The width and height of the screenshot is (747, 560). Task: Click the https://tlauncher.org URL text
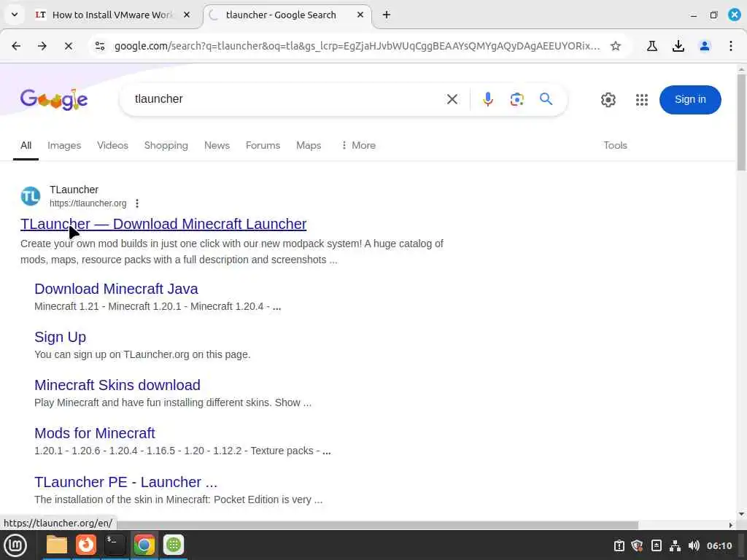click(88, 203)
